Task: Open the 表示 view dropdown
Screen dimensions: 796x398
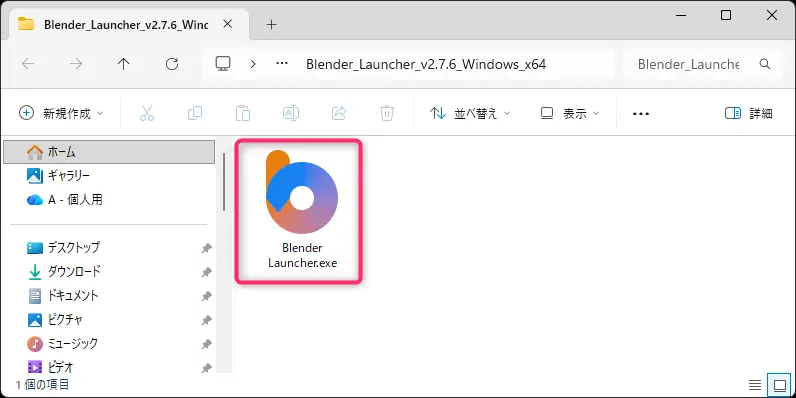Action: 570,113
